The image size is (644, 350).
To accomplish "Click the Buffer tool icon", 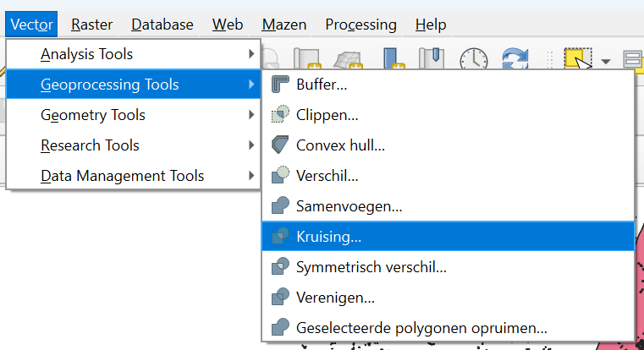I will [280, 85].
